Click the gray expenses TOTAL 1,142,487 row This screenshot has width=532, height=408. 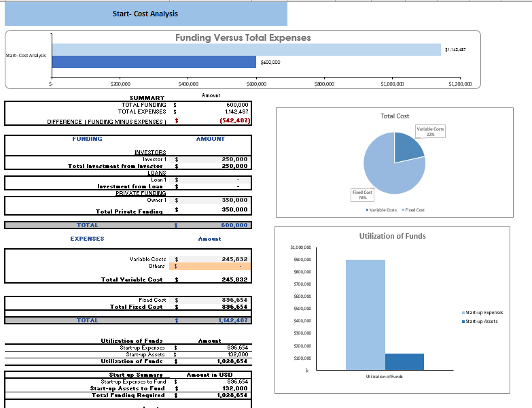(128, 320)
